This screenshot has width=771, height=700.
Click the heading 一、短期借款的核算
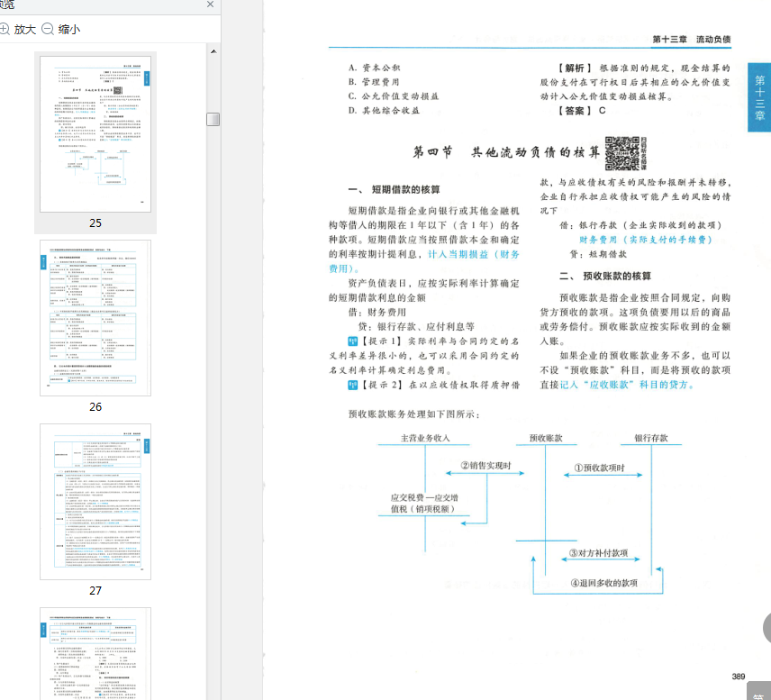(395, 189)
